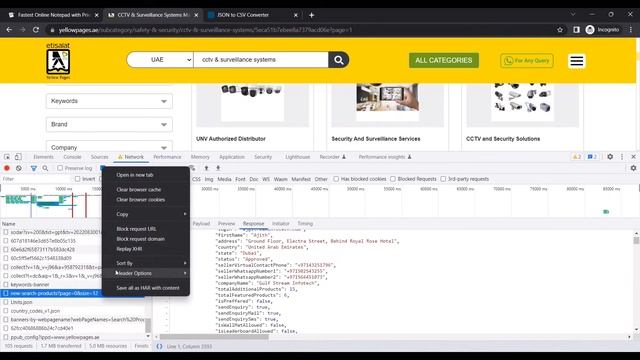Open the hamburger menu on yellow pages
This screenshot has height=360, width=640.
[577, 61]
